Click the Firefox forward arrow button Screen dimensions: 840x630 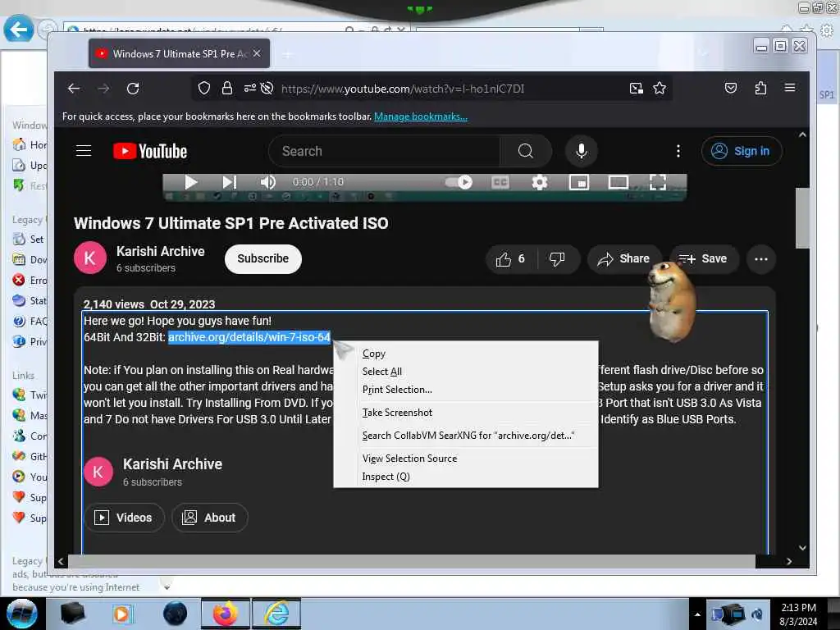pos(104,89)
